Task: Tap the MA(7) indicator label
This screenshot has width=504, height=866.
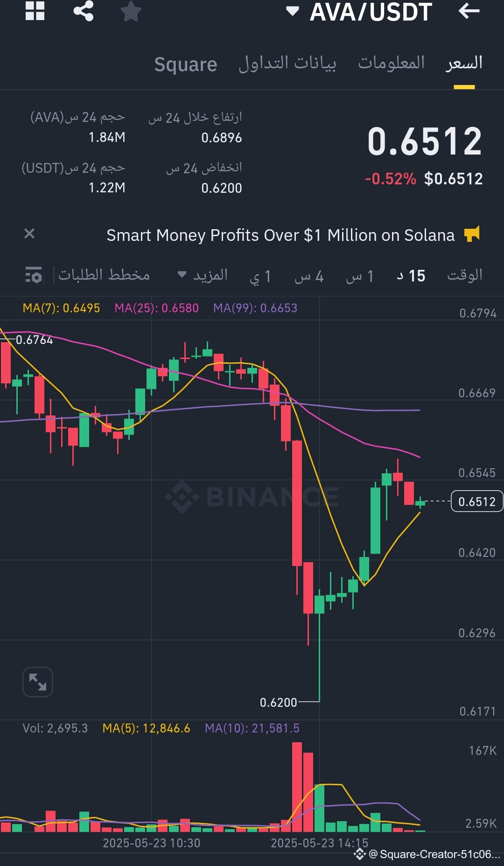Action: point(61,308)
